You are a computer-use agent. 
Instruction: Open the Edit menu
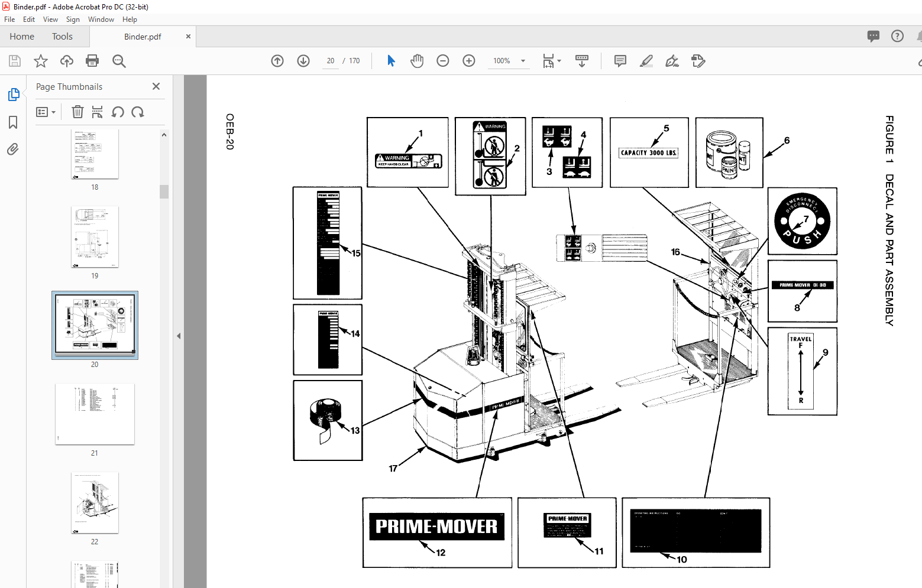click(29, 20)
